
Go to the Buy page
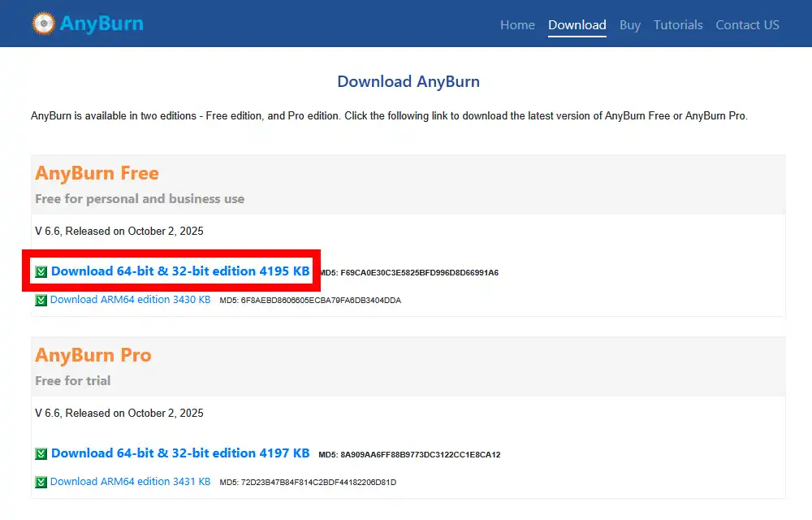[630, 24]
